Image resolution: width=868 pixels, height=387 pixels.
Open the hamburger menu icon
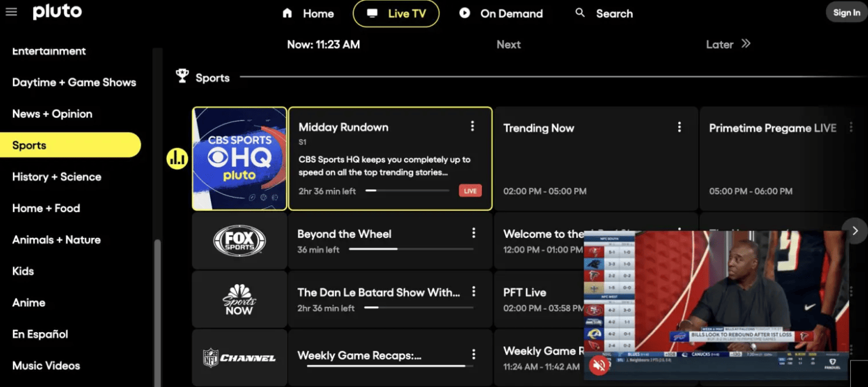(x=11, y=12)
